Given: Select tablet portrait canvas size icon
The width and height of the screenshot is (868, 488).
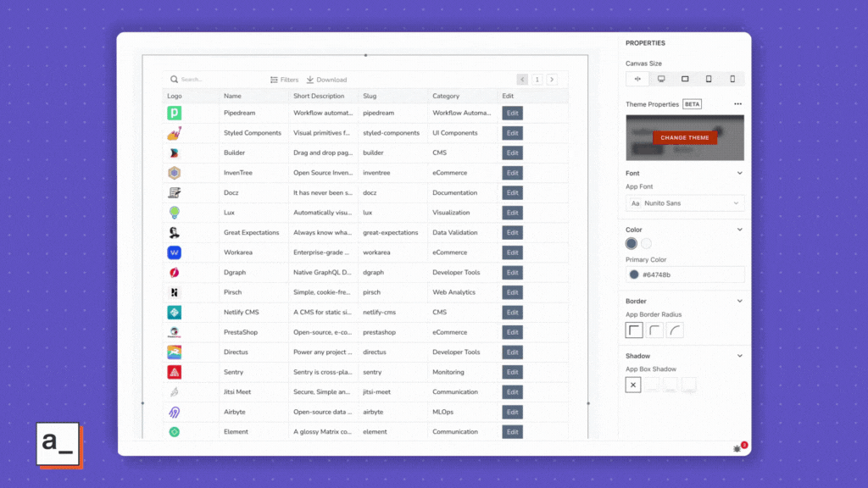Looking at the screenshot, I should coord(709,79).
